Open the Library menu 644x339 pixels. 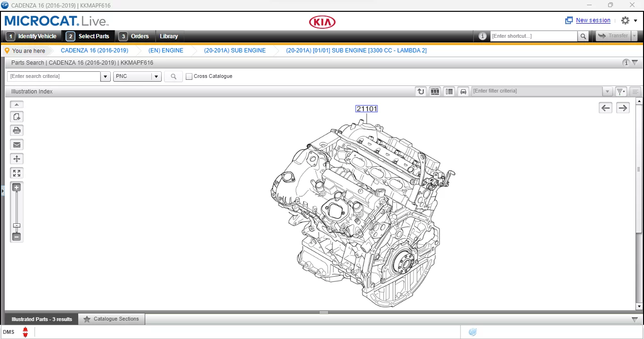(169, 36)
